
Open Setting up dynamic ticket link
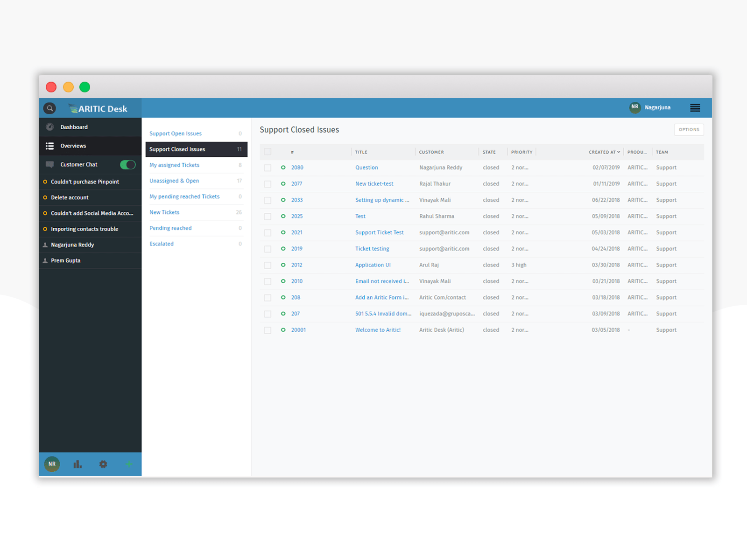pyautogui.click(x=382, y=200)
